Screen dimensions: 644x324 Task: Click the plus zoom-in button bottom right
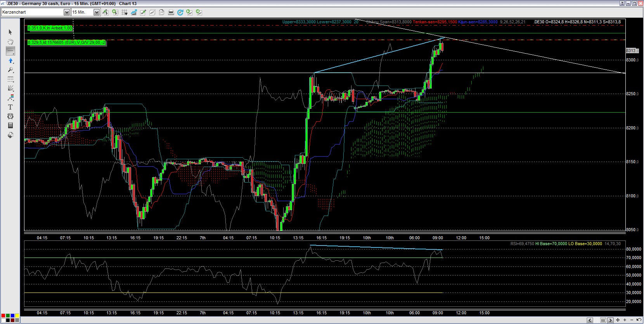point(625,320)
